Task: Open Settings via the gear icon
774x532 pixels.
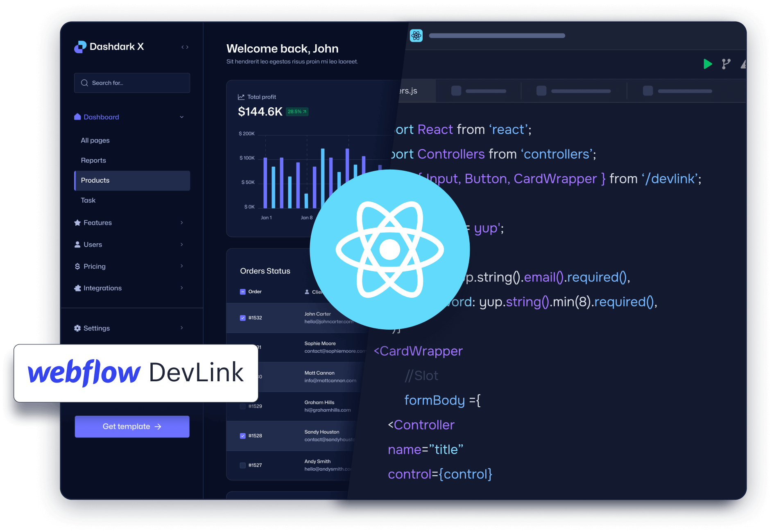Action: (77, 328)
